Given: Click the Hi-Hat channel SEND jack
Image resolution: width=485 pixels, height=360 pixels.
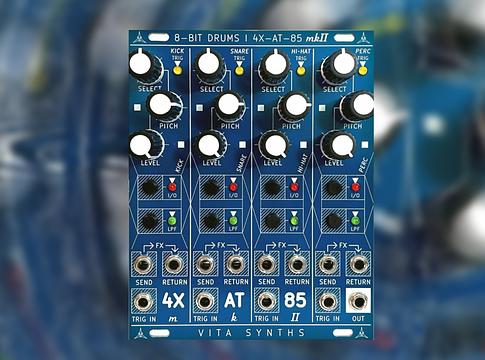Looking at the screenshot, I should 266,264.
